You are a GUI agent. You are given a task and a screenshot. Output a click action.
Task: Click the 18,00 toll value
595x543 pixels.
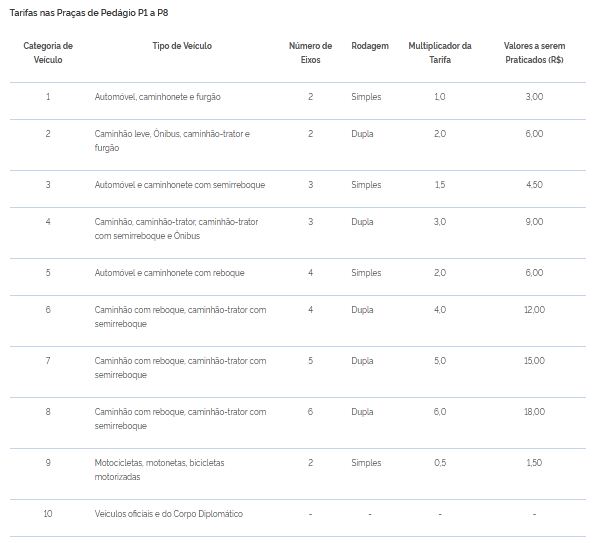534,412
